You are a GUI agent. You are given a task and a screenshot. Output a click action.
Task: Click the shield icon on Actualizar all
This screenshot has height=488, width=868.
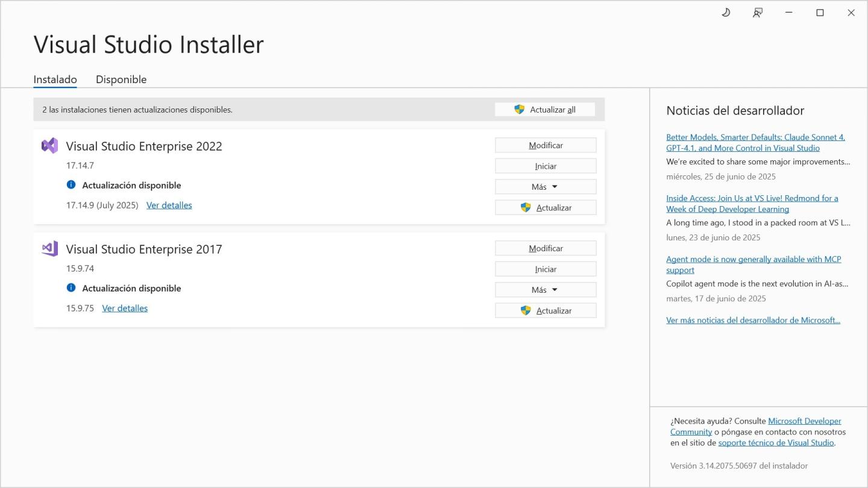pyautogui.click(x=519, y=110)
